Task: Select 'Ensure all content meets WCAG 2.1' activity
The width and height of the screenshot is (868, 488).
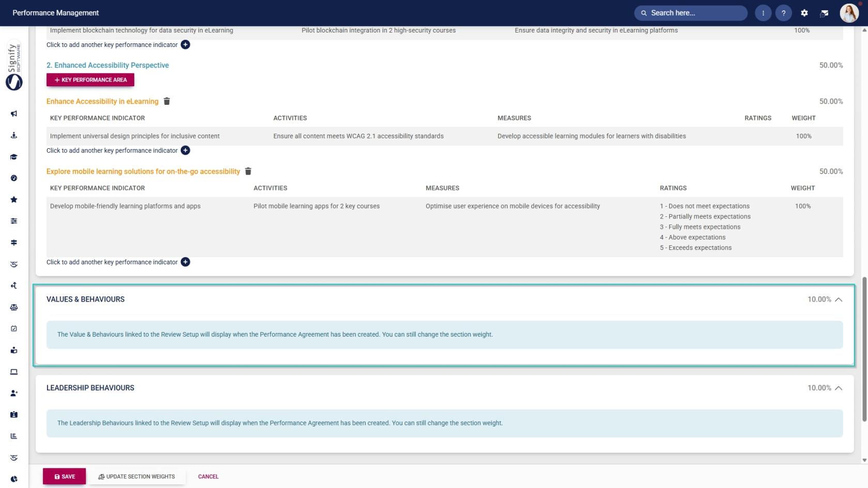Action: (x=359, y=136)
